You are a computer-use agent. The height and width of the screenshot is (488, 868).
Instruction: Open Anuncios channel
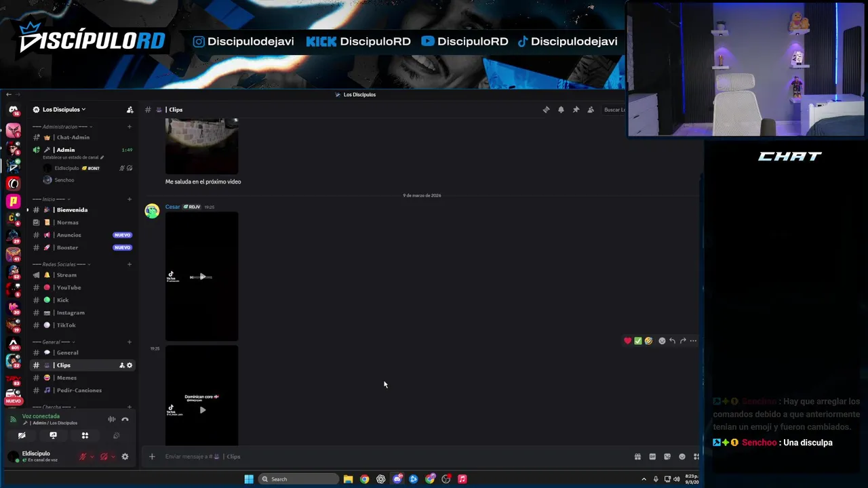pyautogui.click(x=82, y=235)
